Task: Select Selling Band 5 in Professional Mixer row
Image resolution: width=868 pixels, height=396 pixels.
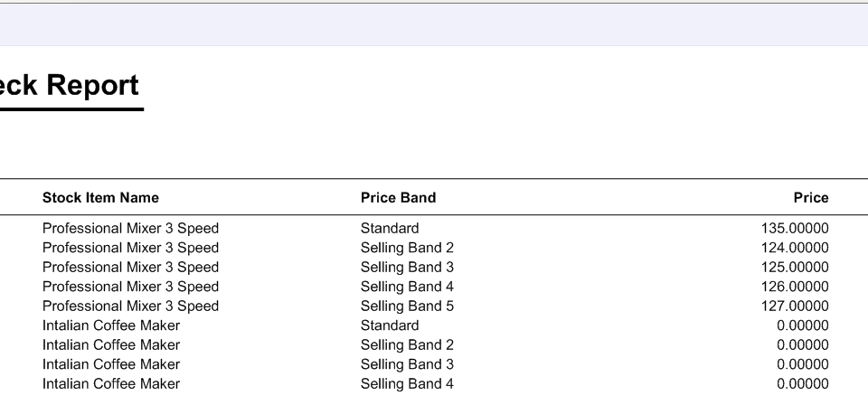Action: [x=407, y=306]
